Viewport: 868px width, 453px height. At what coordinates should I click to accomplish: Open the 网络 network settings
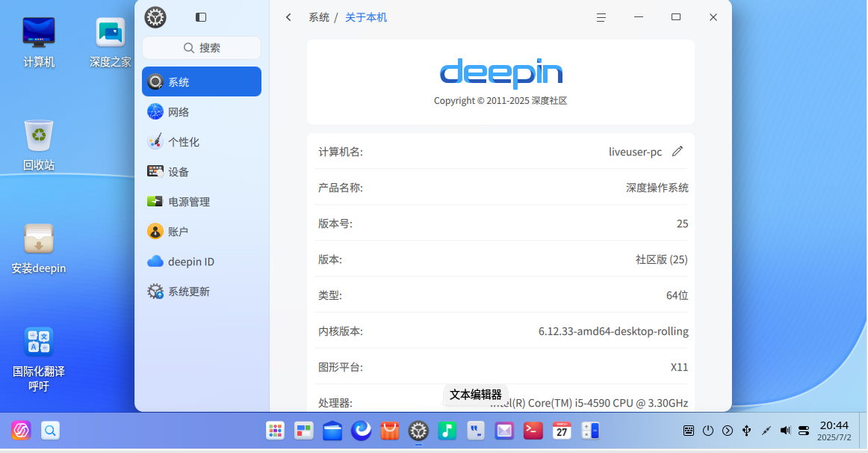tap(202, 111)
